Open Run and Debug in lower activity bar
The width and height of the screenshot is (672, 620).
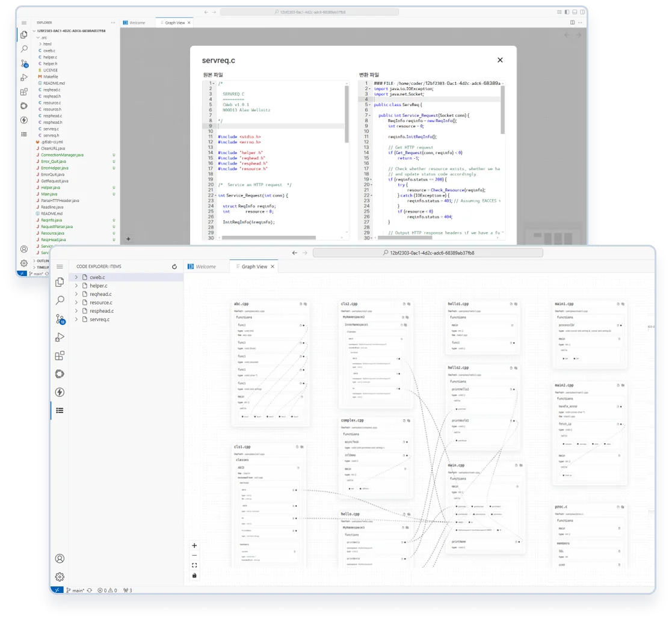pyautogui.click(x=60, y=337)
